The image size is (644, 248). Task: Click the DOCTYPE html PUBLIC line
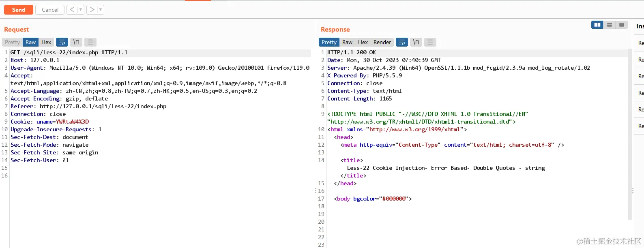(428, 114)
